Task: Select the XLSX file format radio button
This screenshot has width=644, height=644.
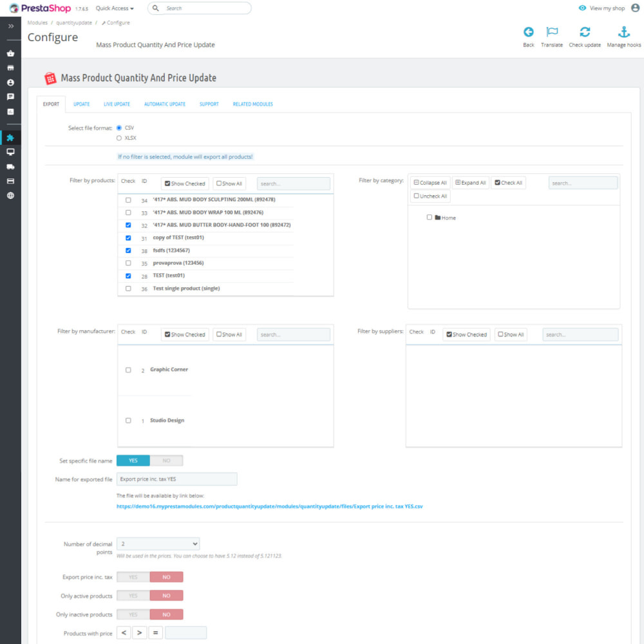Action: pos(119,138)
